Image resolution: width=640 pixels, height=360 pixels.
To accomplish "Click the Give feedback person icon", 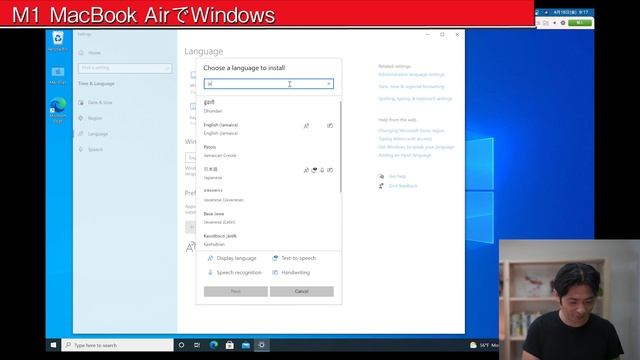I will tap(381, 186).
